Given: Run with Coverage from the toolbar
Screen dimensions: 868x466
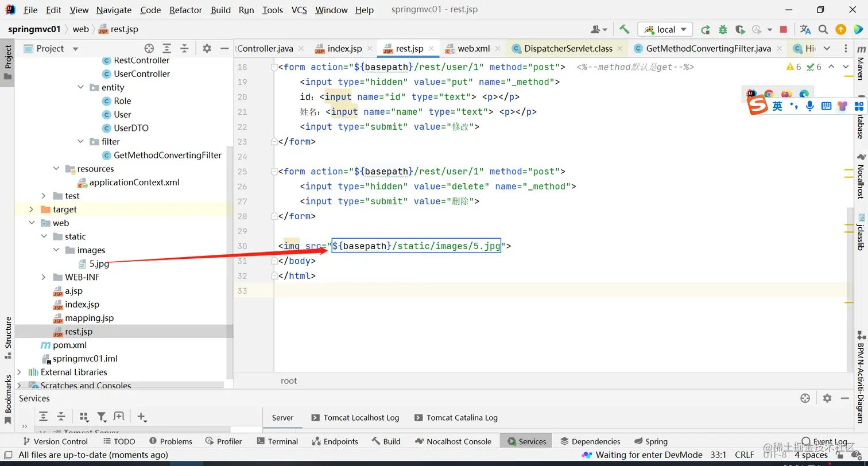Looking at the screenshot, I should pyautogui.click(x=740, y=29).
